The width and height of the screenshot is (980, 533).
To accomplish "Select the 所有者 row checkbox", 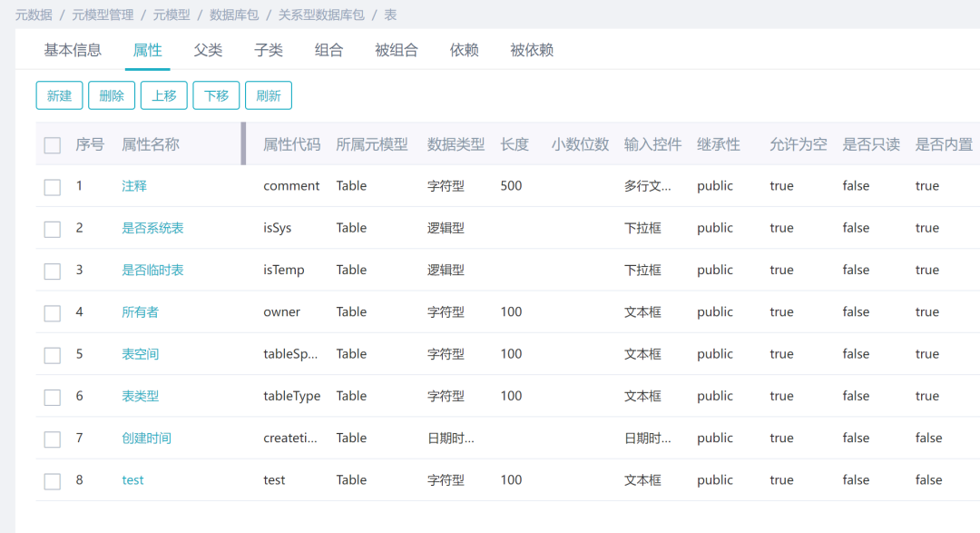I will pos(53,312).
